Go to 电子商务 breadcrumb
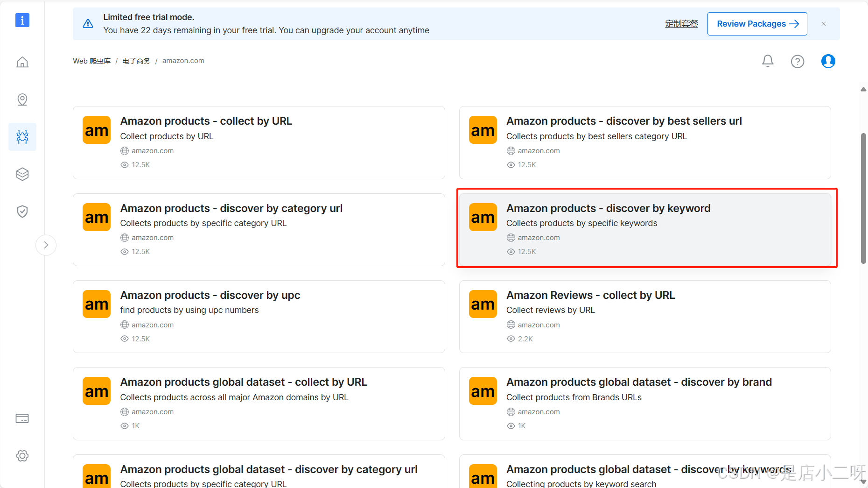 point(136,61)
